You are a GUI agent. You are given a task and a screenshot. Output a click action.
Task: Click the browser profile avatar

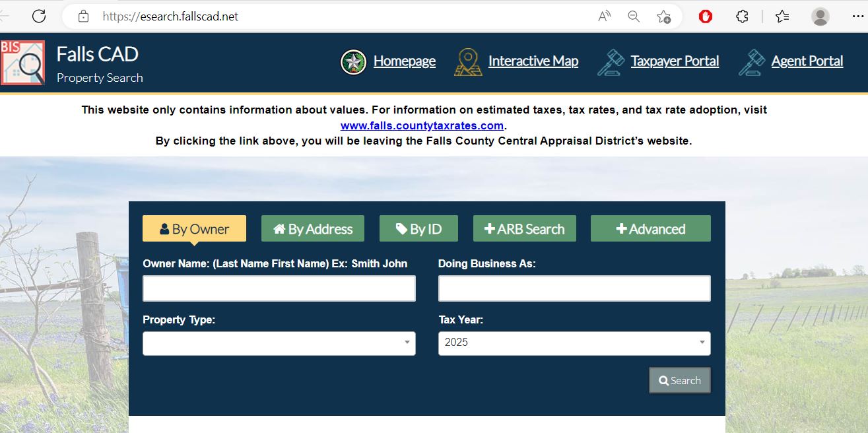pos(820,16)
